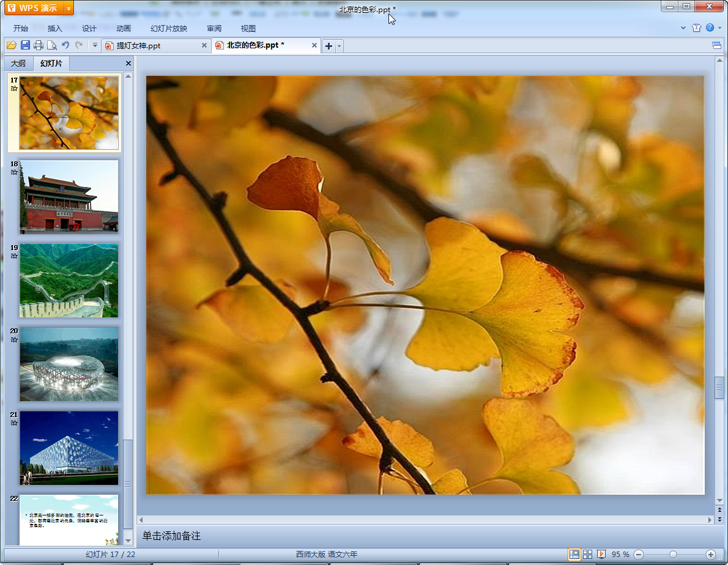Open the skin shirt icon in the top right
This screenshot has width=728, height=565.
pos(696,28)
